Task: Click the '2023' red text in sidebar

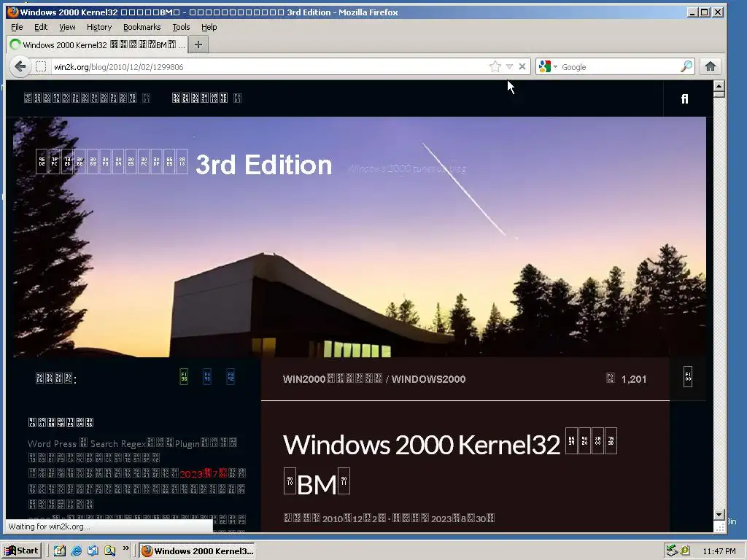Action: [x=192, y=474]
